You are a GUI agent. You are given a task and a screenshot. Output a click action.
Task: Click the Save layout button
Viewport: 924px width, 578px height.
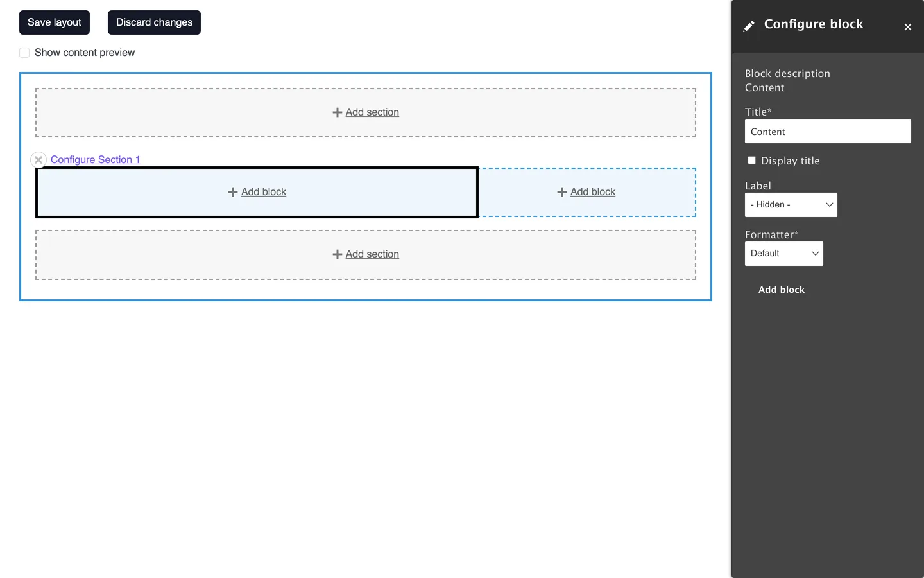point(55,22)
